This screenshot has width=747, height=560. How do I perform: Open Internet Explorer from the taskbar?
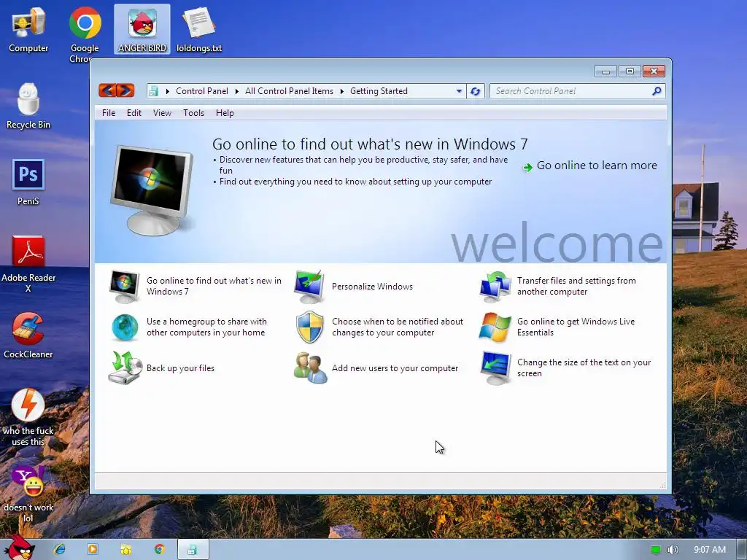(x=60, y=549)
